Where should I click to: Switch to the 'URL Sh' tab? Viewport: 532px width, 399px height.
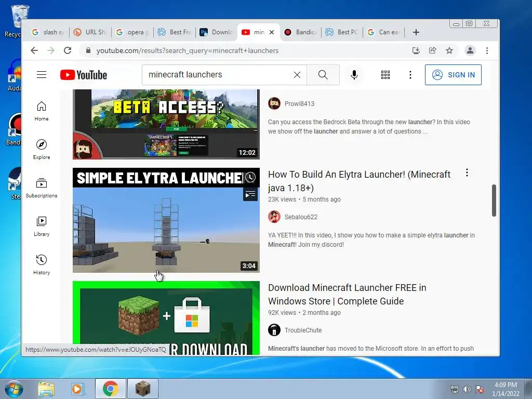90,32
